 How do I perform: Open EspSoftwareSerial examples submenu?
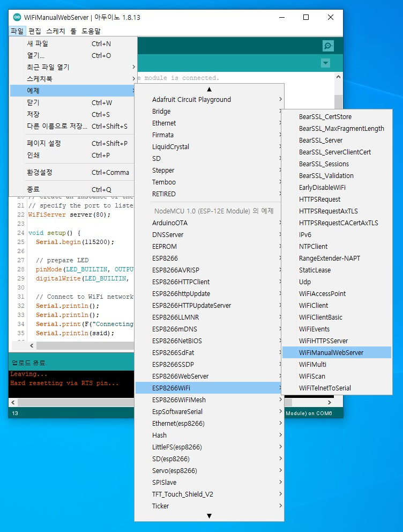[x=209, y=411]
